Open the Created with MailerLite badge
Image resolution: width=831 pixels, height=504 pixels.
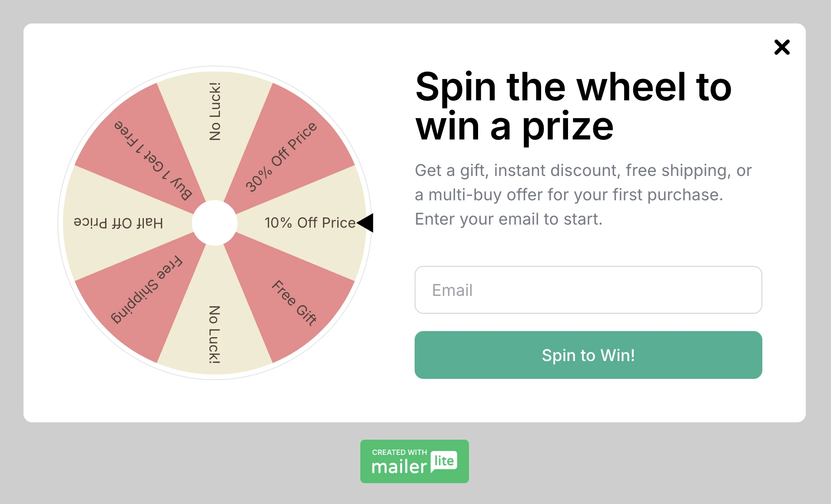(414, 461)
